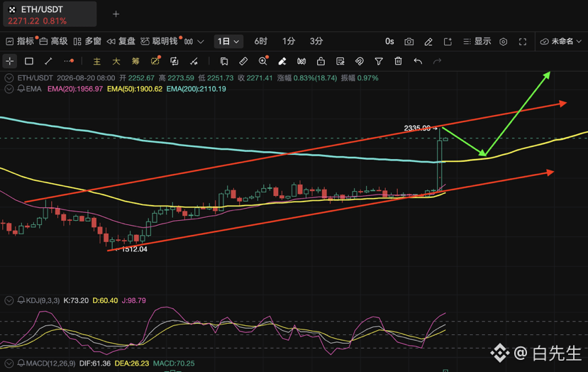The width and height of the screenshot is (588, 372).
Task: Collapse the MACD indicator chevron
Action: tap(9, 363)
